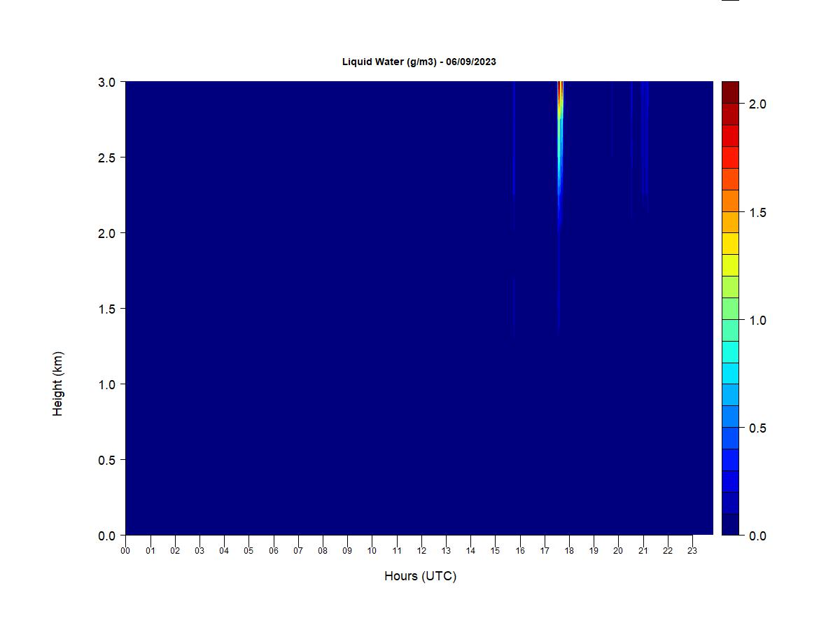Click the hour '18' tick label
Screen dimensions: 840x630
(569, 550)
